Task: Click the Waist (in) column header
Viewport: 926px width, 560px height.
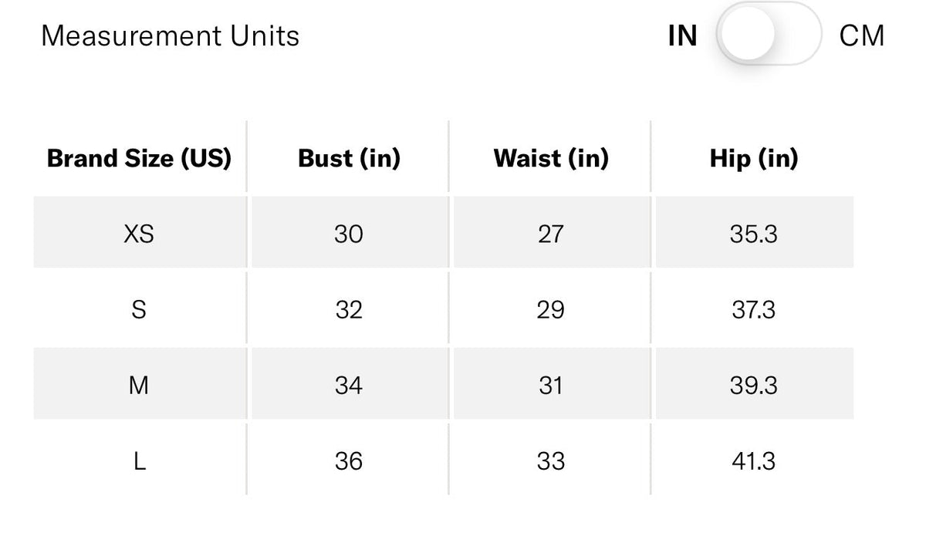Action: [551, 158]
